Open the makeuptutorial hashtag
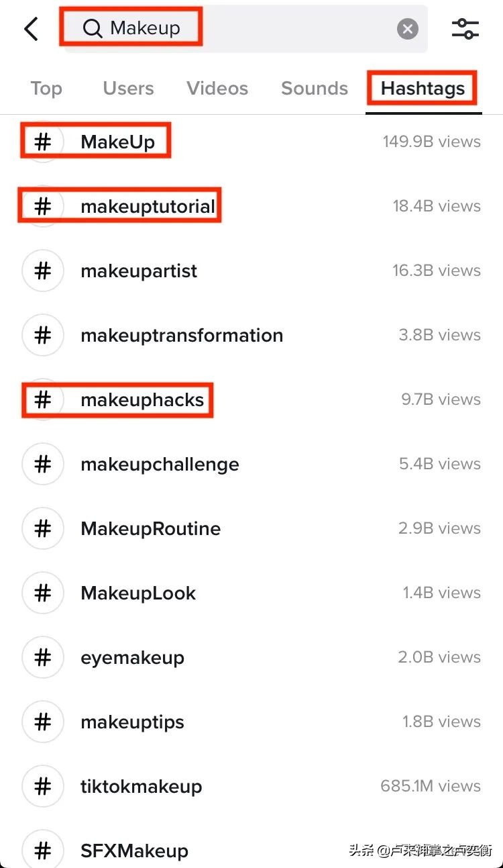The width and height of the screenshot is (503, 868). [148, 207]
